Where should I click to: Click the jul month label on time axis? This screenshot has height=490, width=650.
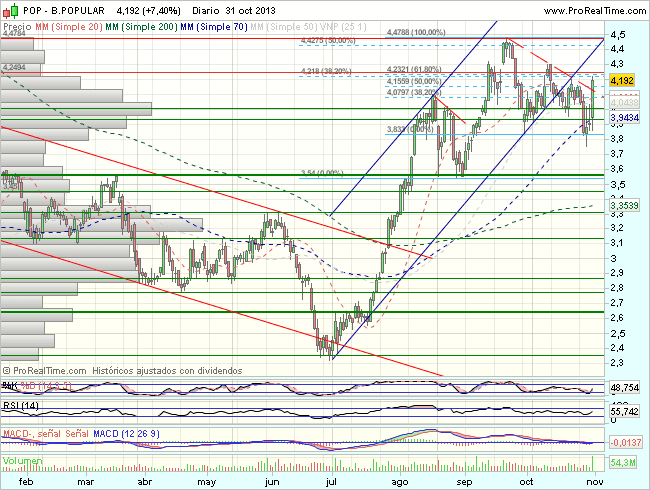[331, 482]
